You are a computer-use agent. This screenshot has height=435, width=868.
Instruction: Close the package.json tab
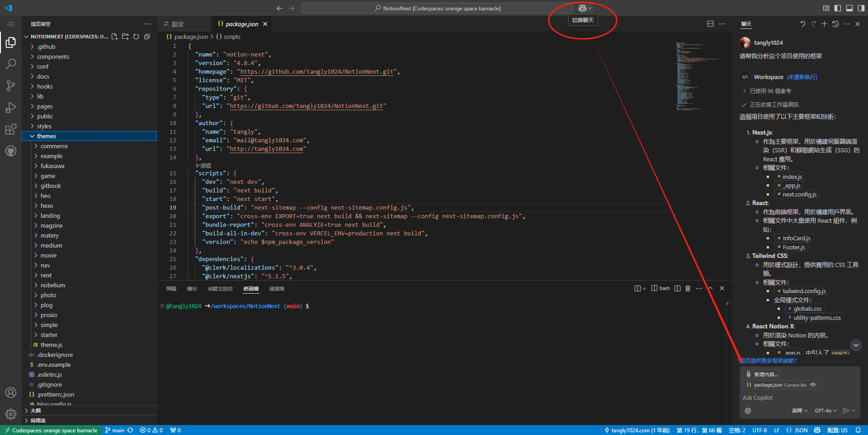tap(265, 24)
